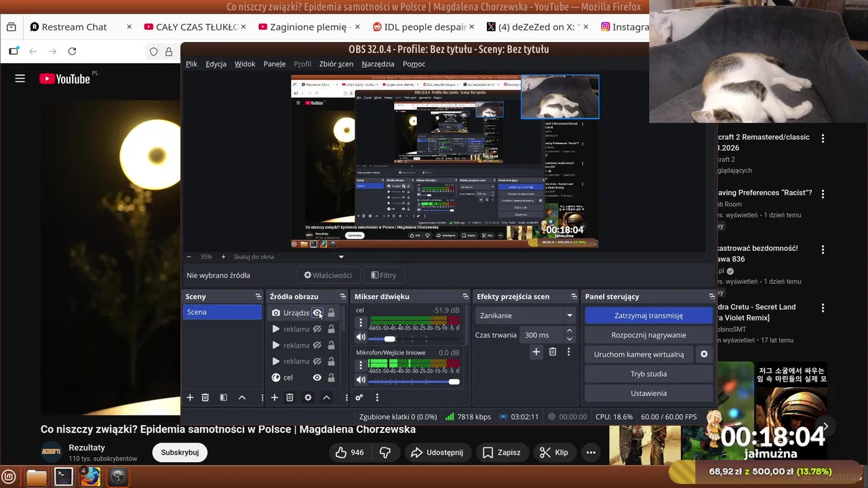This screenshot has height=488, width=868.
Task: Undock the Mikser dźwięku panel
Action: 465,296
